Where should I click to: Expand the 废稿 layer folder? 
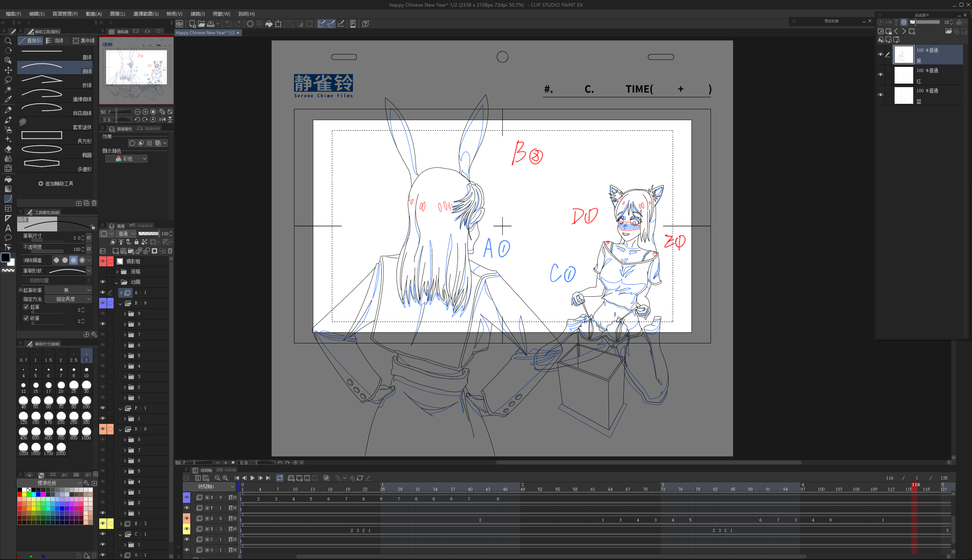(x=118, y=272)
